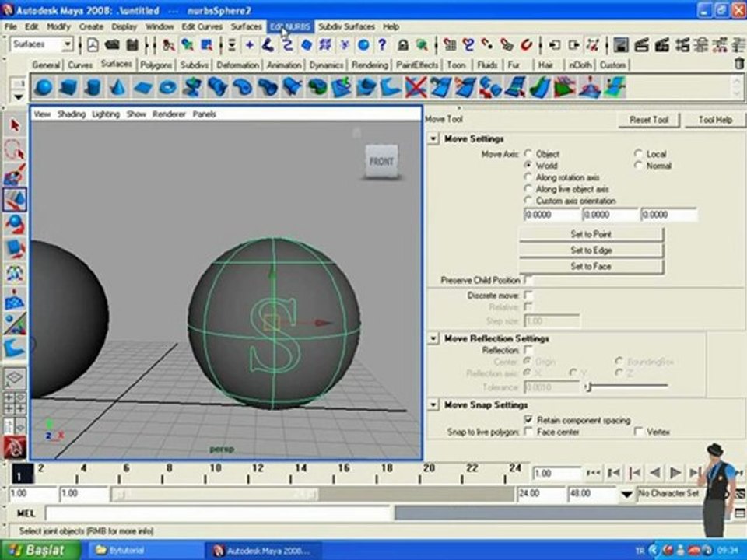Click the Set to Edge button
Image resolution: width=747 pixels, height=560 pixels.
click(591, 250)
